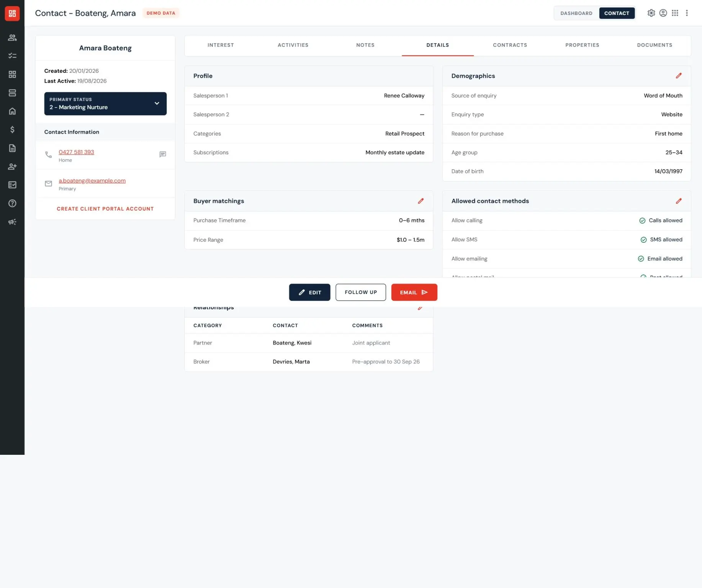Click the Follow Up button

(x=361, y=292)
